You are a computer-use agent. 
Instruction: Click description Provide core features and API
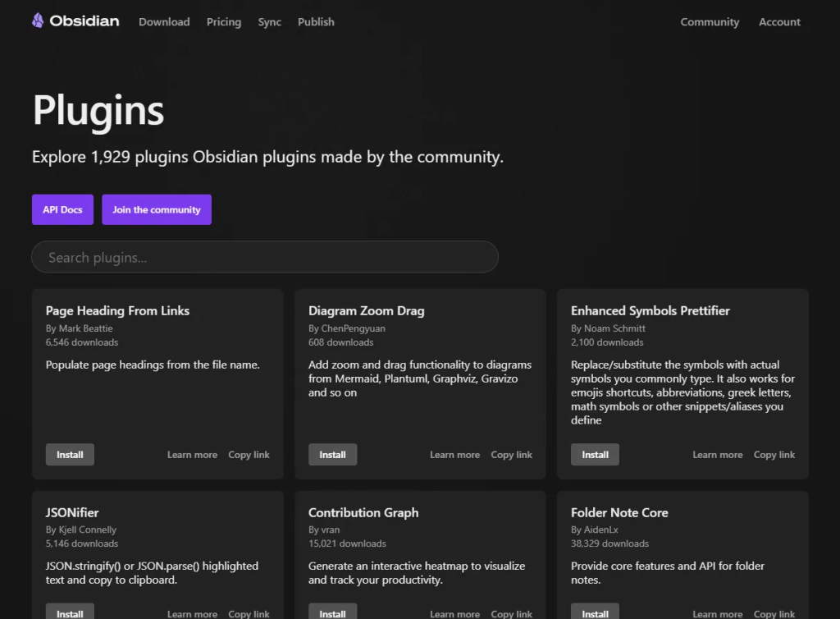pyautogui.click(x=668, y=573)
